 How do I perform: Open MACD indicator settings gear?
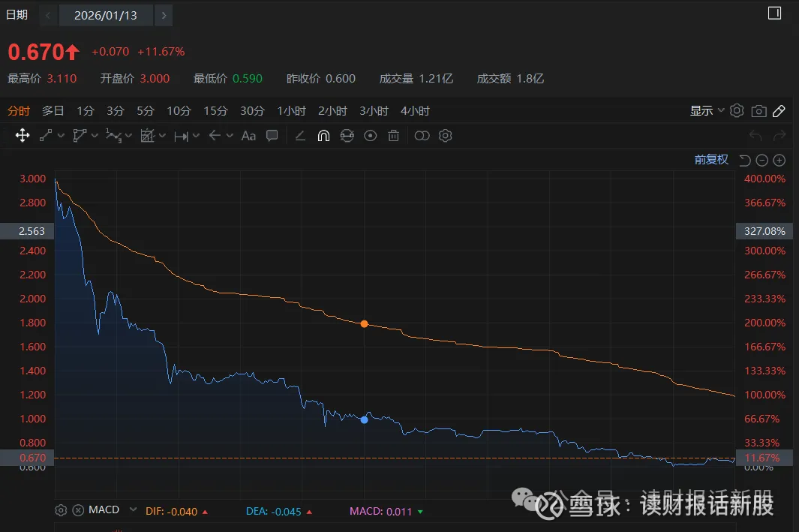click(x=61, y=510)
